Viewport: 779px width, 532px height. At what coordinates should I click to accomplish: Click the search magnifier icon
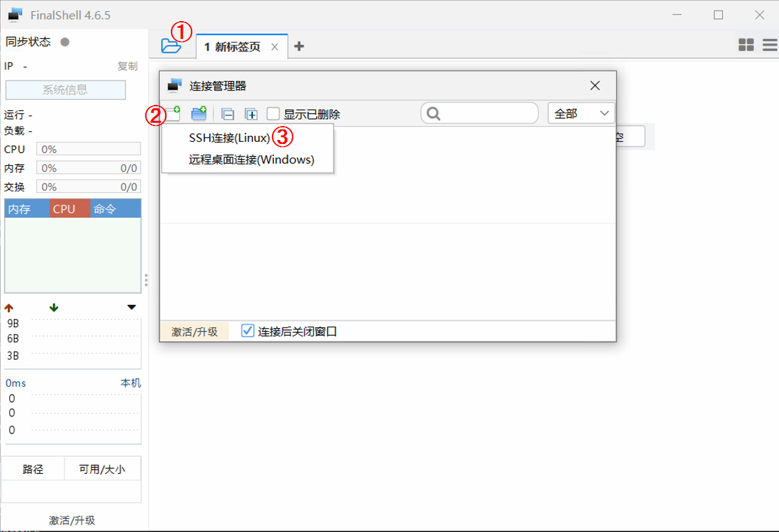[x=433, y=114]
